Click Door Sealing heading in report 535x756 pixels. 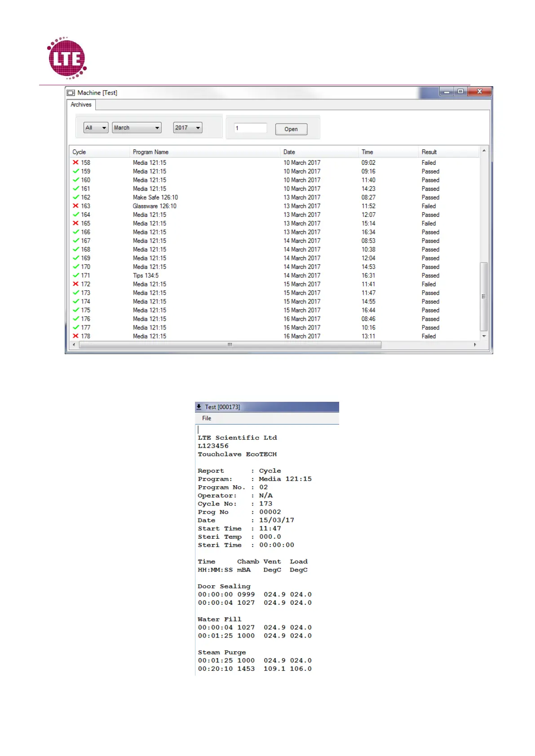(224, 586)
